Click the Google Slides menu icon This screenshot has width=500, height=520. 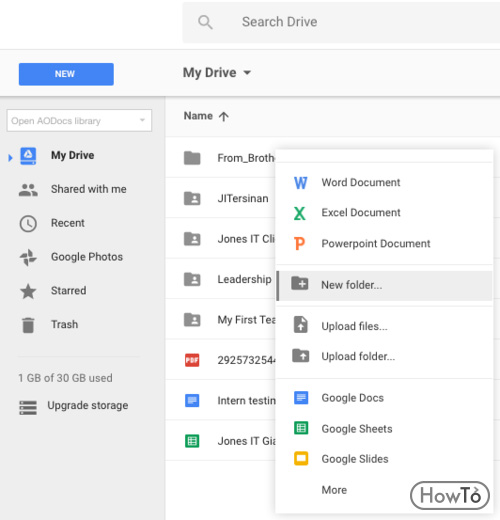pyautogui.click(x=301, y=458)
